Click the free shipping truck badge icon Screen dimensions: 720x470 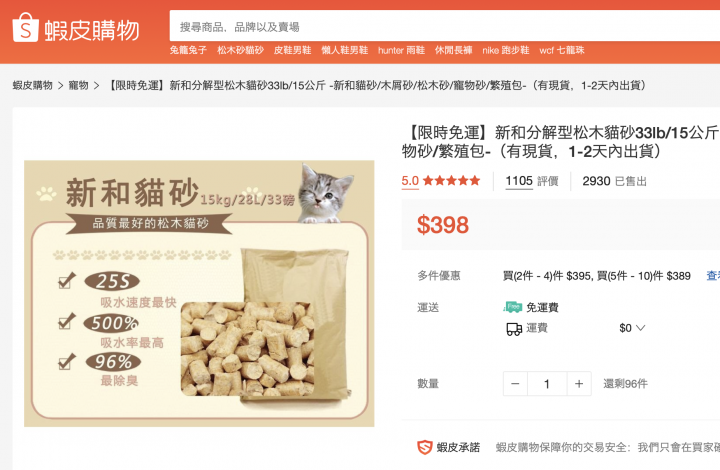point(513,307)
